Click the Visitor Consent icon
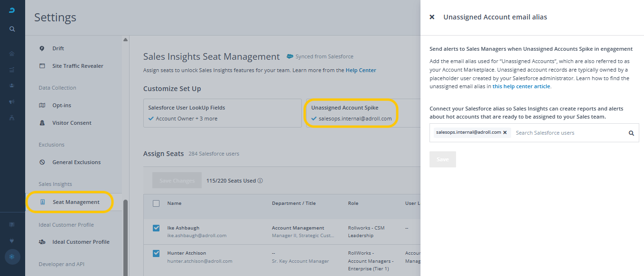 point(42,123)
